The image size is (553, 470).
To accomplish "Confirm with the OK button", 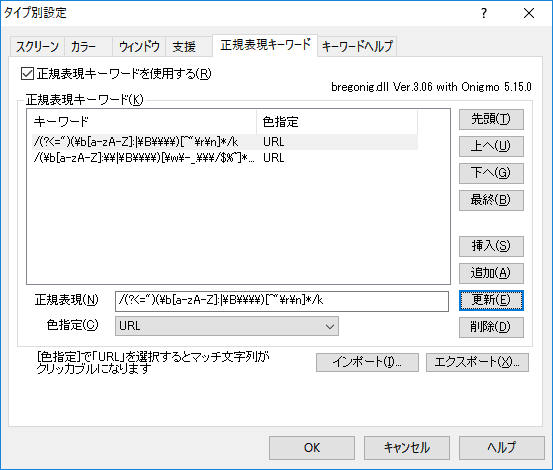I will pos(312,448).
